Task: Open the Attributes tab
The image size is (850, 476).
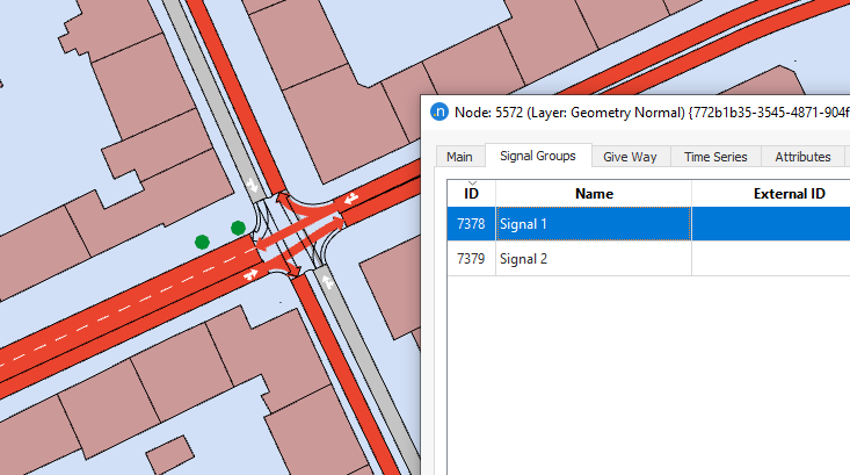Action: pos(803,157)
